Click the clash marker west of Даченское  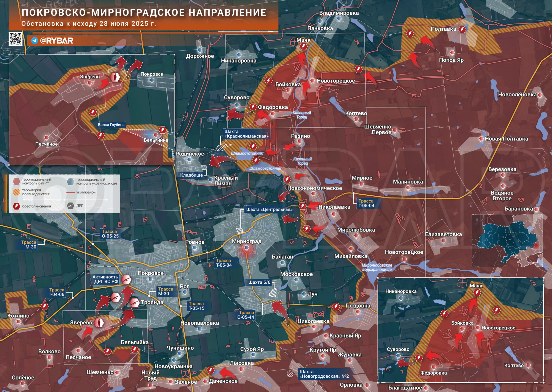[x=211, y=370]
